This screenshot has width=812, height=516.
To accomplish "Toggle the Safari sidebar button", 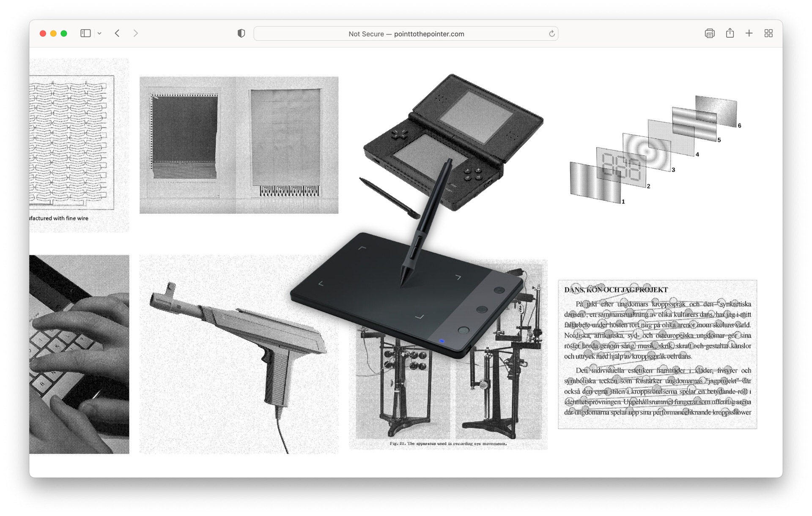I will [x=85, y=33].
